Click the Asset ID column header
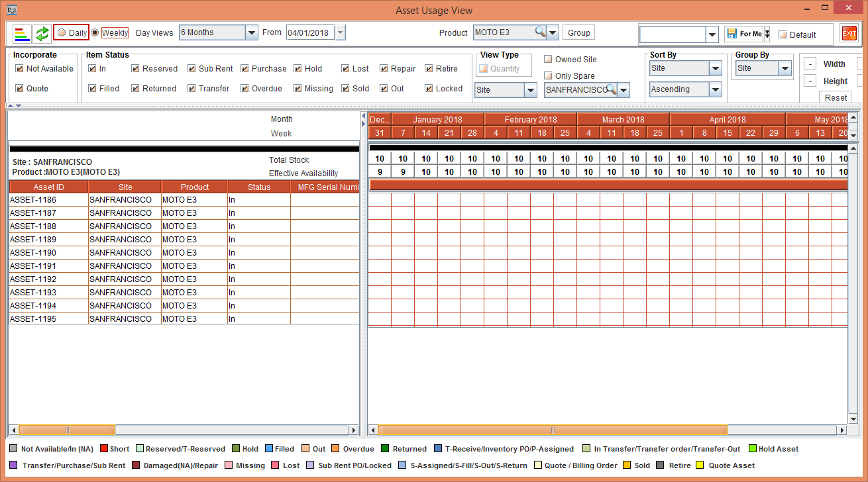 (x=48, y=187)
